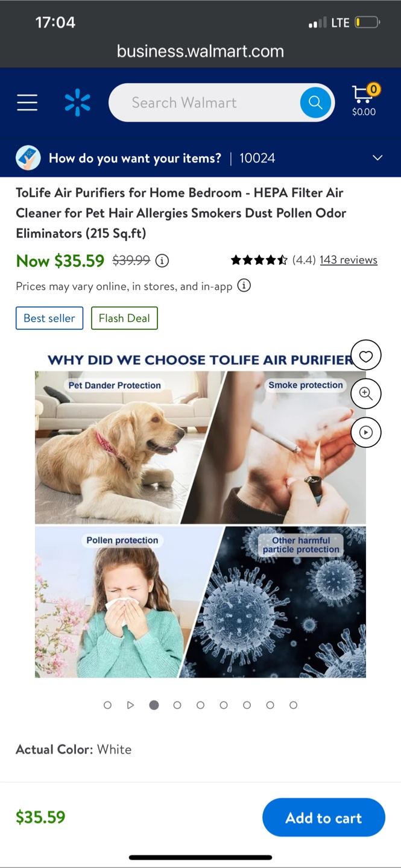Open the shopping cart icon

point(364,100)
